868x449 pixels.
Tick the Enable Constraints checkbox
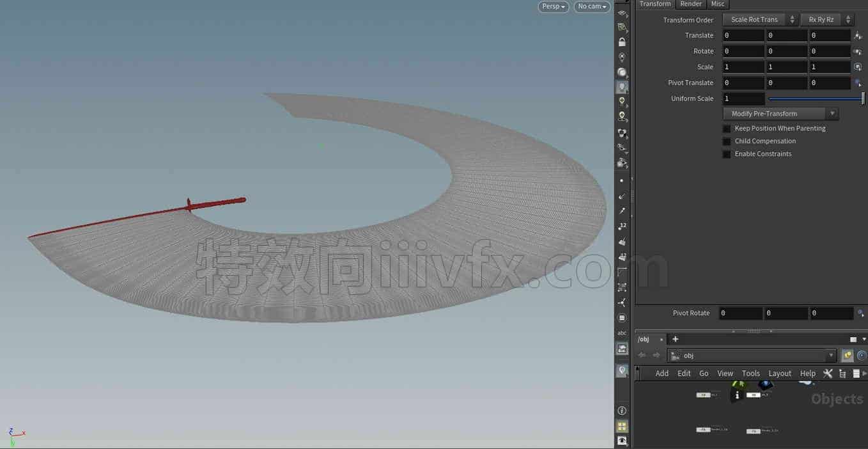pyautogui.click(x=727, y=154)
